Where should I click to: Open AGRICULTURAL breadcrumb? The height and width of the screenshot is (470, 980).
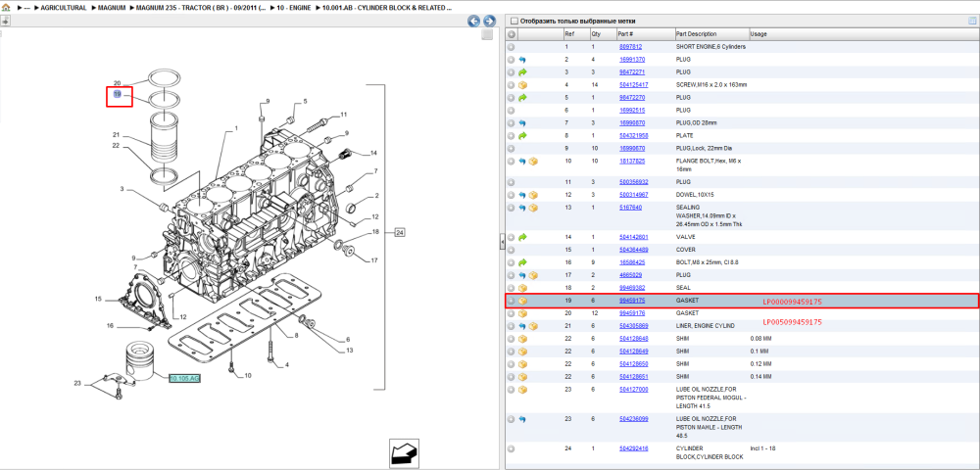click(x=64, y=8)
